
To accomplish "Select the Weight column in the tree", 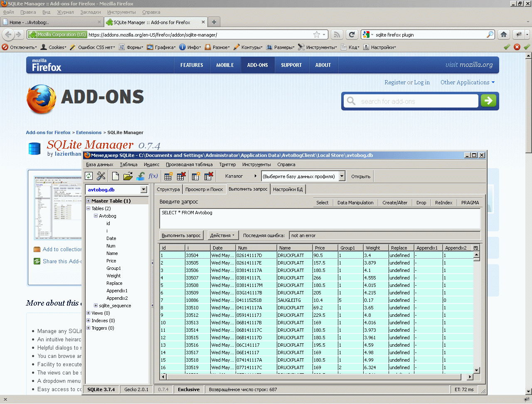I will coord(113,276).
